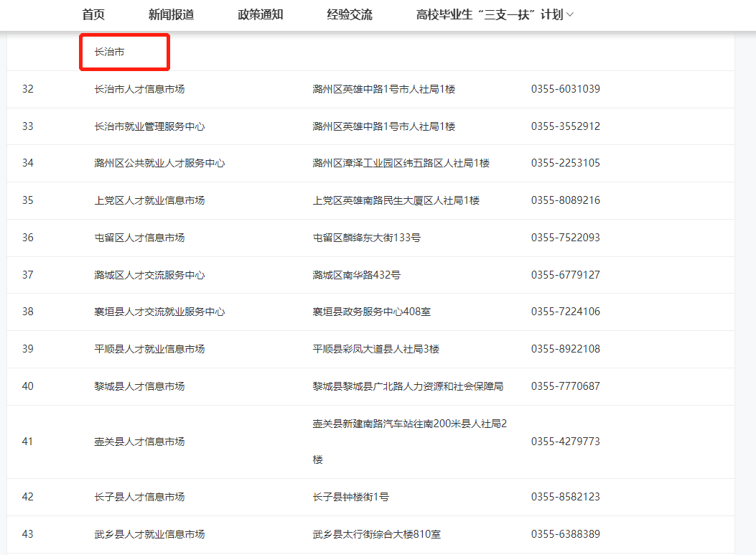
Task: Click row number 40
Action: pos(28,386)
